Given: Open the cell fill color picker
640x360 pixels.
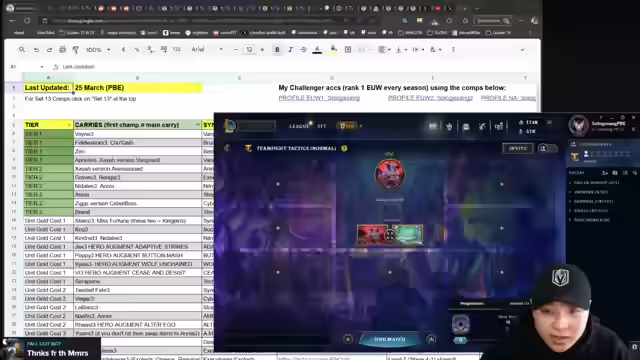Looking at the screenshot, I should [333, 49].
